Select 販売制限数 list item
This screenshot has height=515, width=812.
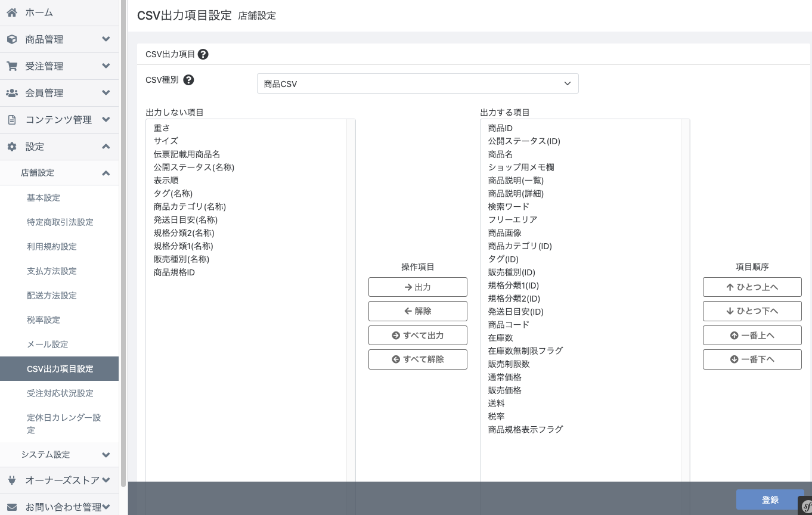click(x=581, y=364)
